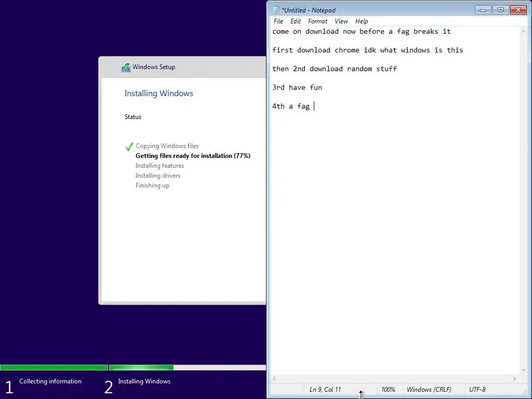Click the line 'first download chrome idk what windows is this'
The height and width of the screenshot is (399, 532).
368,50
